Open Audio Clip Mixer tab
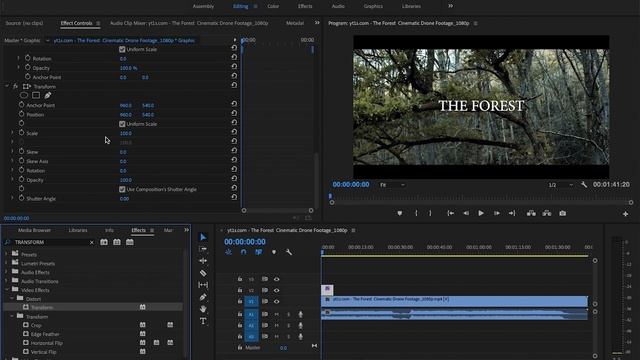 tap(189, 23)
